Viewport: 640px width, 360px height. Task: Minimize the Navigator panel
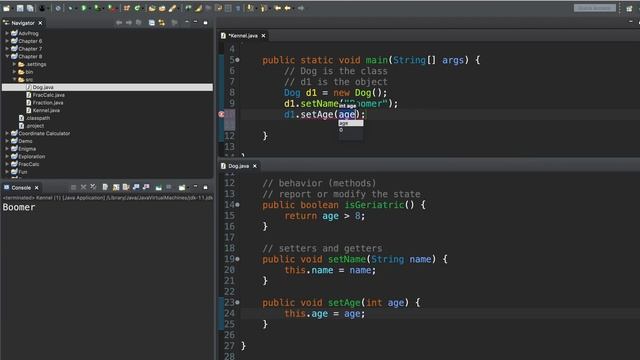click(196, 22)
